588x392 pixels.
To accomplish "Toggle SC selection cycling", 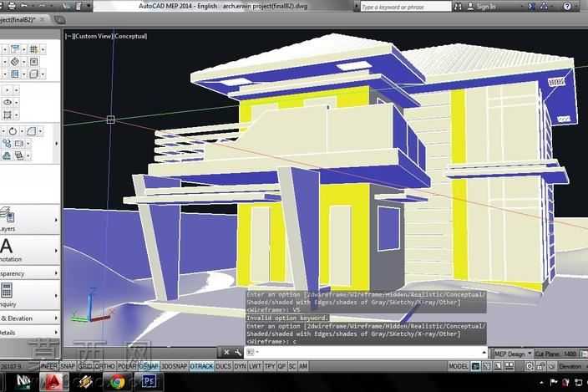I will coord(292,366).
